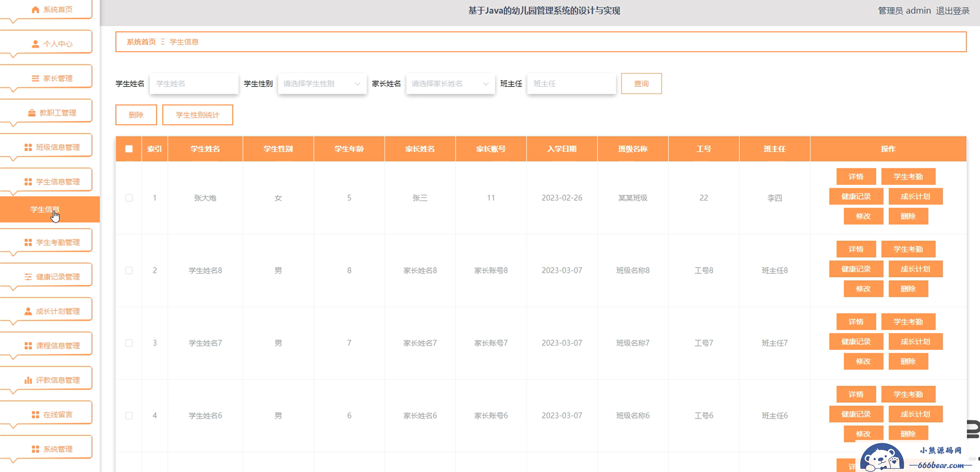Click 系统首页 in breadcrumb

[x=141, y=42]
